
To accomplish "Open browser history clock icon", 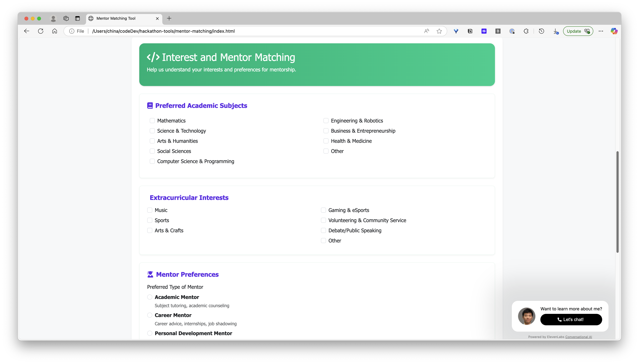I will (541, 31).
